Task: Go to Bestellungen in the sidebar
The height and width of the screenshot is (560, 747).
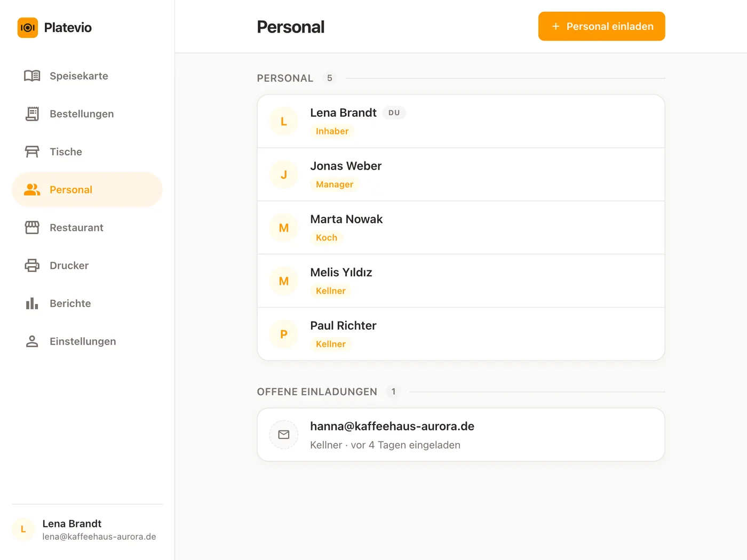Action: pos(87,114)
